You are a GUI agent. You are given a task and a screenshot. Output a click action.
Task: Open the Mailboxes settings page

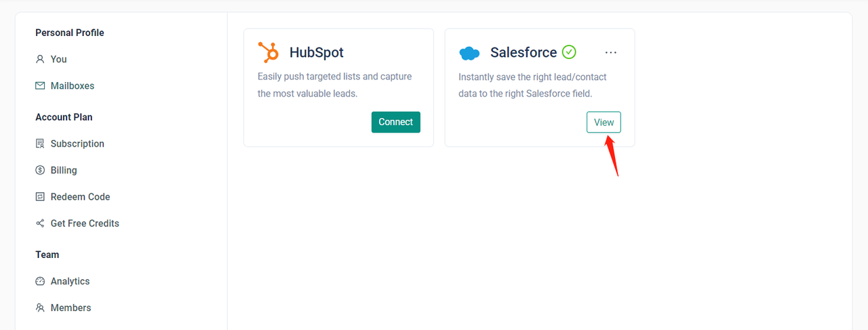[72, 86]
